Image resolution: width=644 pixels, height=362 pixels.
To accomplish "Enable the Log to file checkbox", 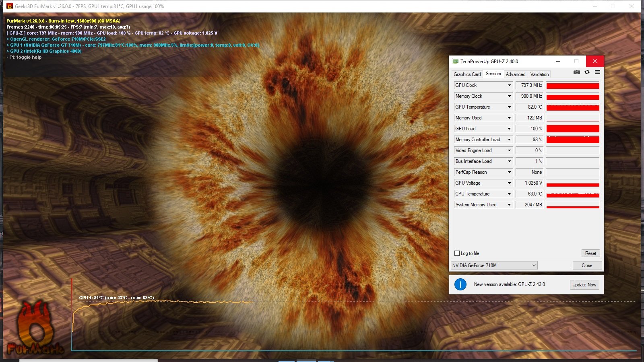I will coord(457,253).
